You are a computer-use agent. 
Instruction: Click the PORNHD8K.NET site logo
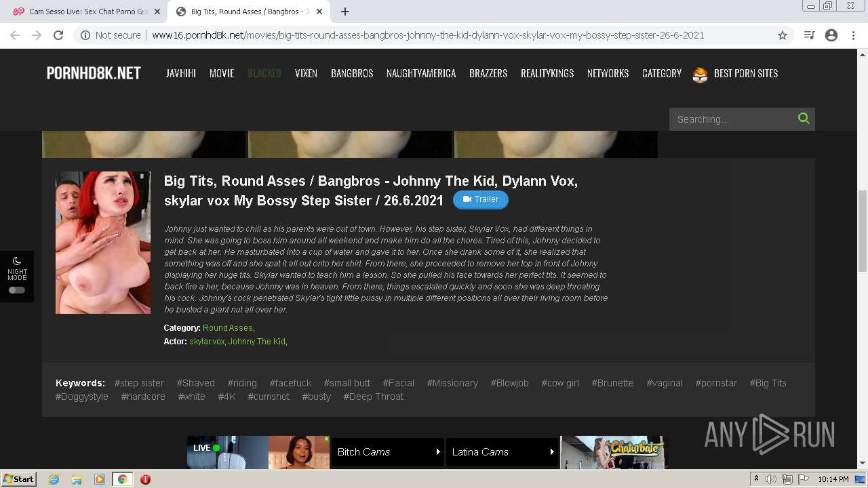click(x=94, y=73)
